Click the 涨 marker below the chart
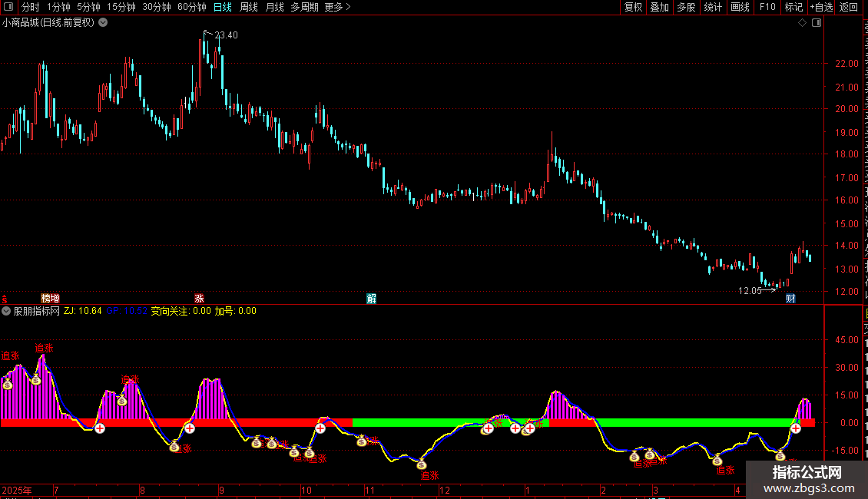 click(x=199, y=299)
